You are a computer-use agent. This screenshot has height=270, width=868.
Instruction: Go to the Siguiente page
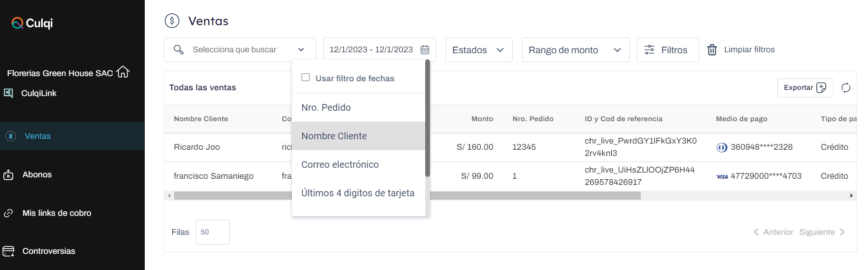[x=821, y=232]
